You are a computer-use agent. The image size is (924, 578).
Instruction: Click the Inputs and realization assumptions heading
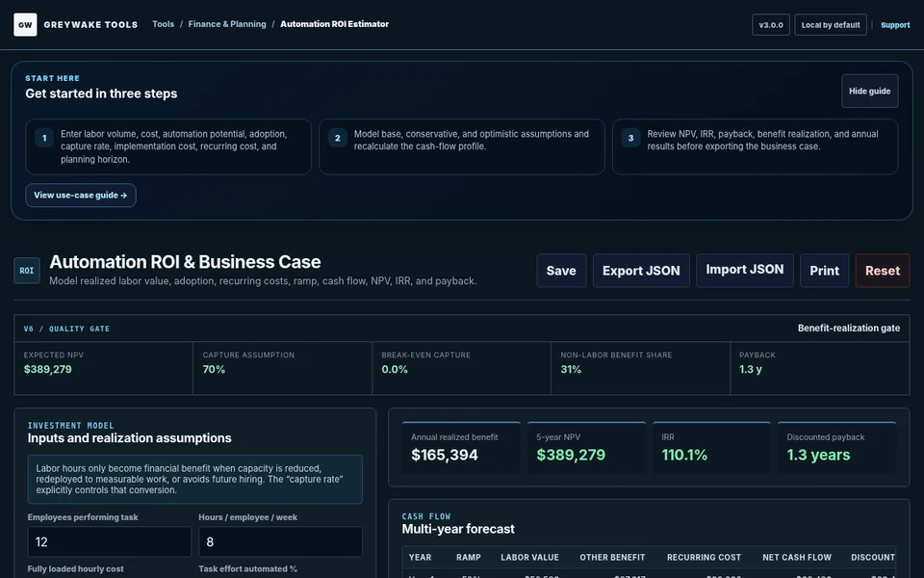(129, 438)
